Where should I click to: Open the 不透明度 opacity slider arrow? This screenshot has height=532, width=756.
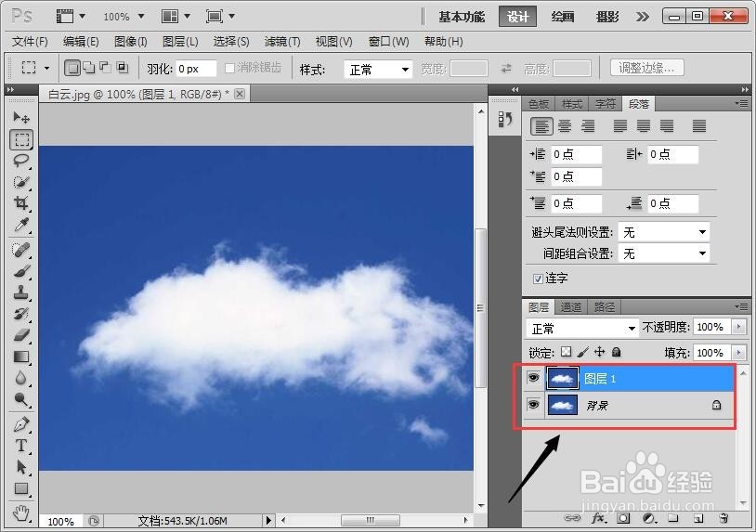[x=738, y=327]
